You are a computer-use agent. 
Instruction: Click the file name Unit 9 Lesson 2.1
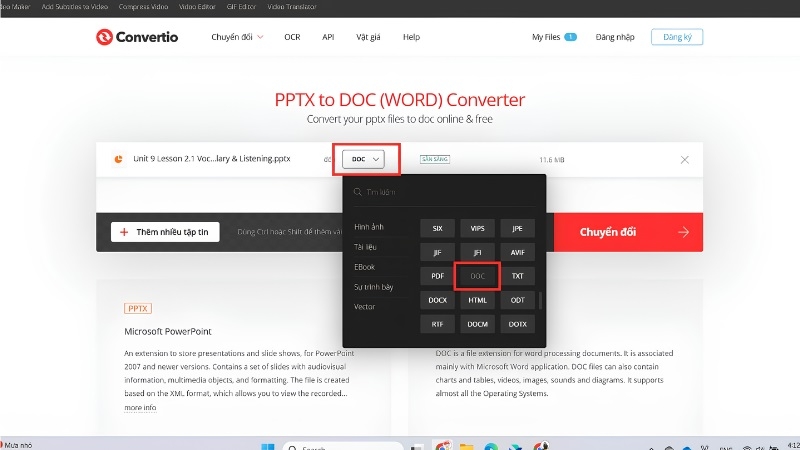click(x=212, y=159)
